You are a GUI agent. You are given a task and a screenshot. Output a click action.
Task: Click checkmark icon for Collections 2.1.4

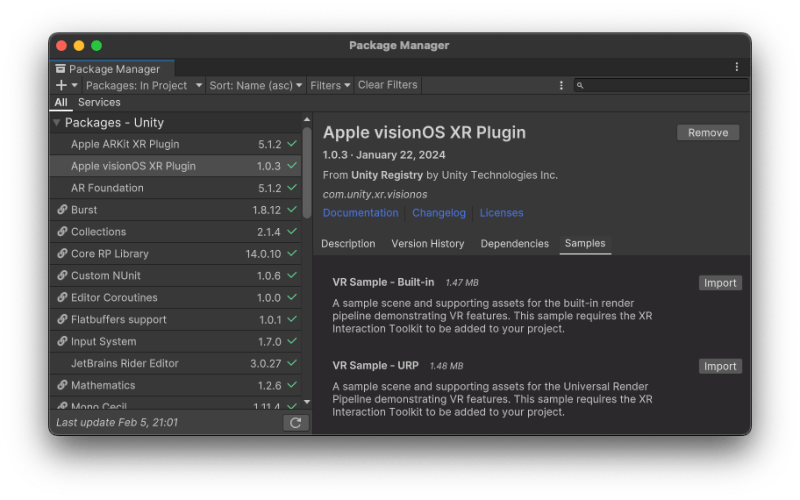(x=292, y=232)
